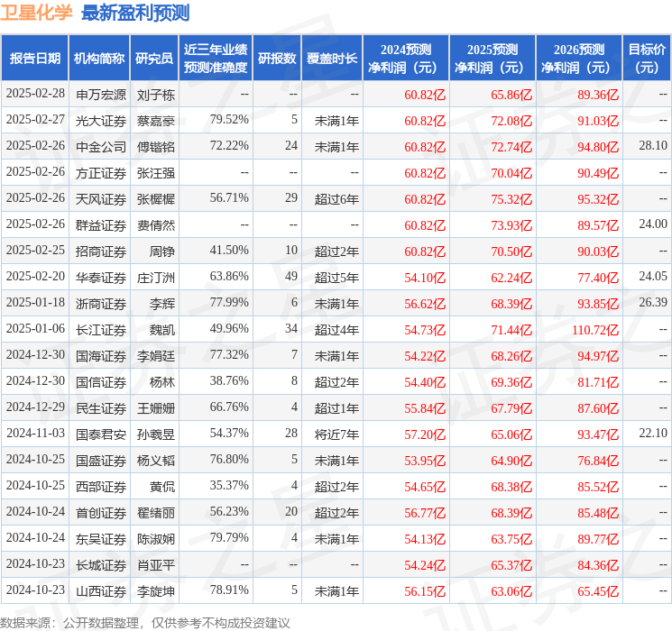Select the 招商证券 institution cell

(101, 251)
